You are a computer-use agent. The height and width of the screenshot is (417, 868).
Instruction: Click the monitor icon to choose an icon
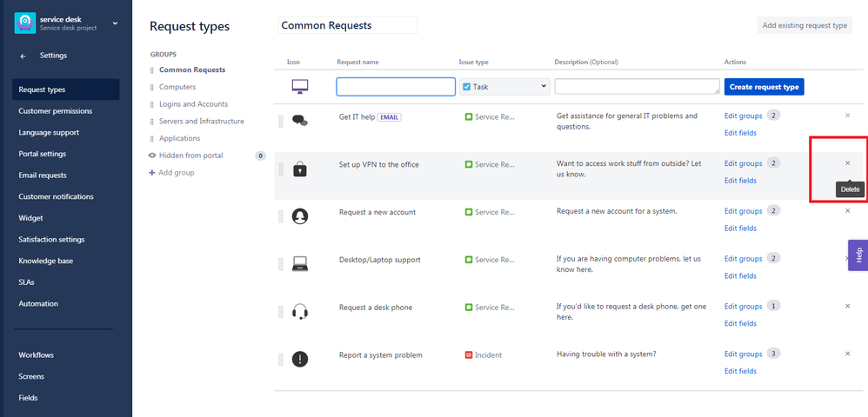pyautogui.click(x=299, y=86)
